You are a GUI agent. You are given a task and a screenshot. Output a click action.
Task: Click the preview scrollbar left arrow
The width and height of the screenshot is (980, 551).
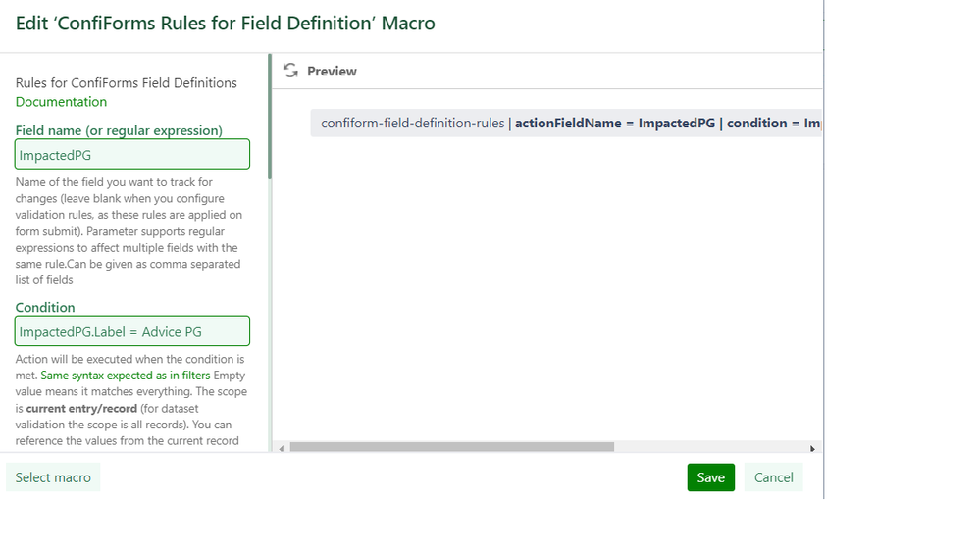(282, 448)
